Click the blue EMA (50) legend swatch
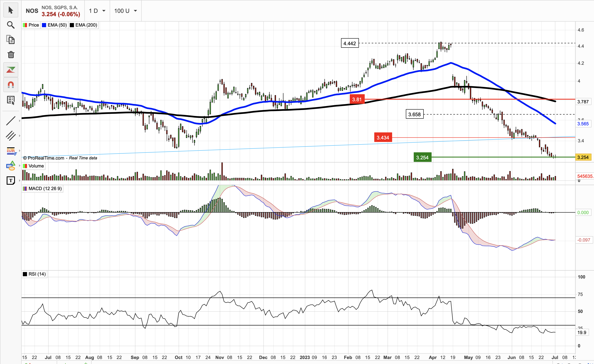The image size is (594, 364). coord(44,25)
